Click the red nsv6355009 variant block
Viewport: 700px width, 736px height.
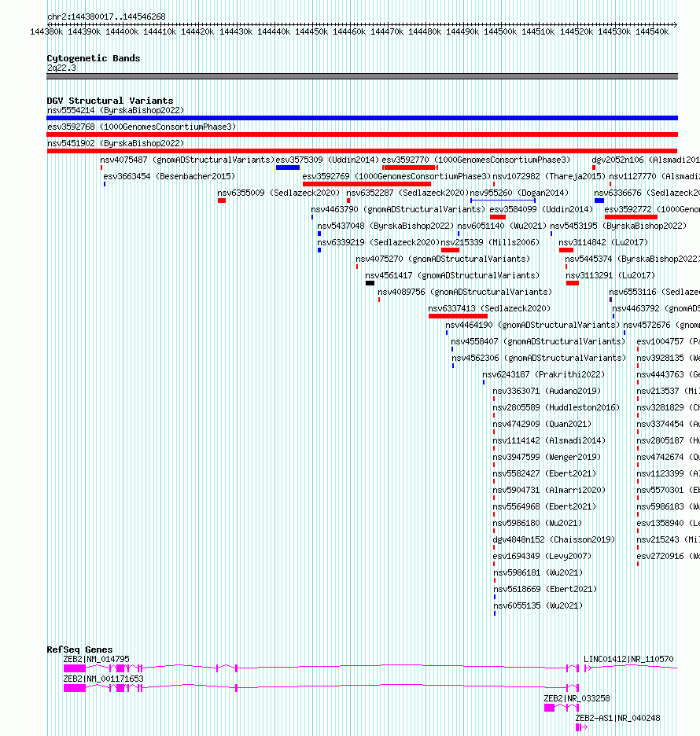[x=222, y=201]
